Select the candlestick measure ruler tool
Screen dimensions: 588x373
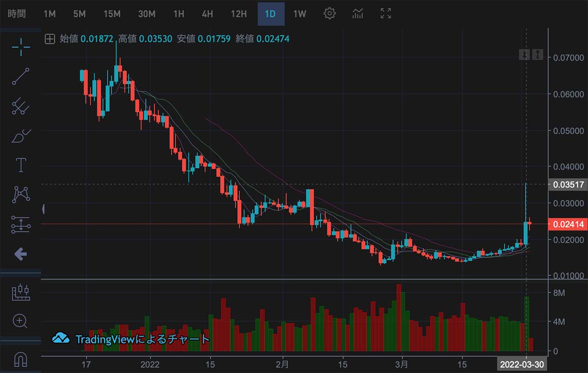click(21, 292)
